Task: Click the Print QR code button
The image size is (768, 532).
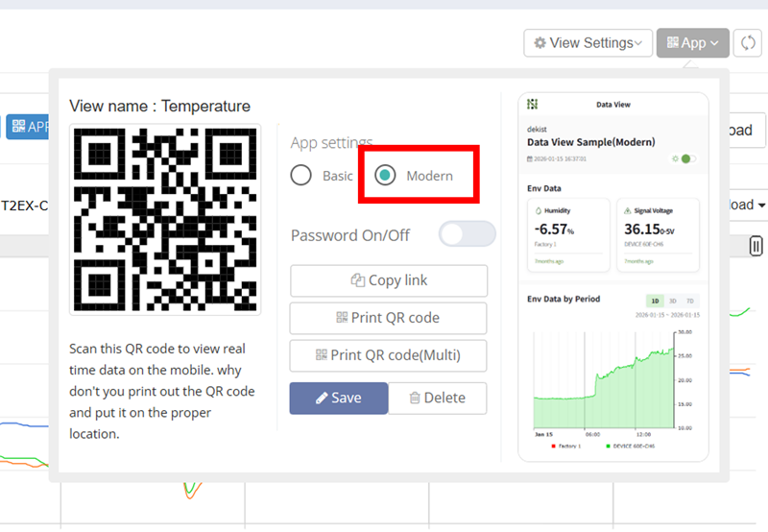Action: pyautogui.click(x=389, y=318)
